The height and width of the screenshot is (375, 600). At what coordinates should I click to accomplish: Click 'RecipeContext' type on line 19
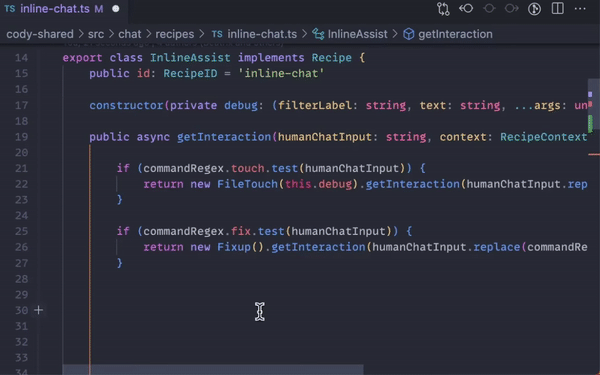(x=543, y=137)
